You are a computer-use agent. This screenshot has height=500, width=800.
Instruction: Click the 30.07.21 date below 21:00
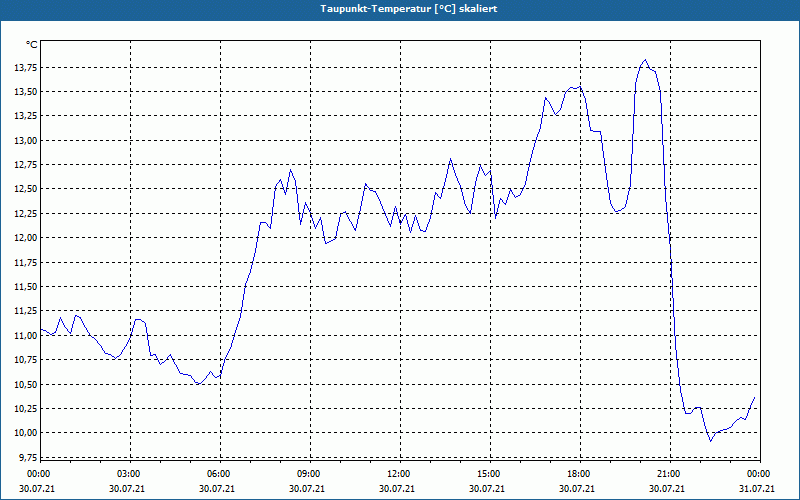coord(667,488)
